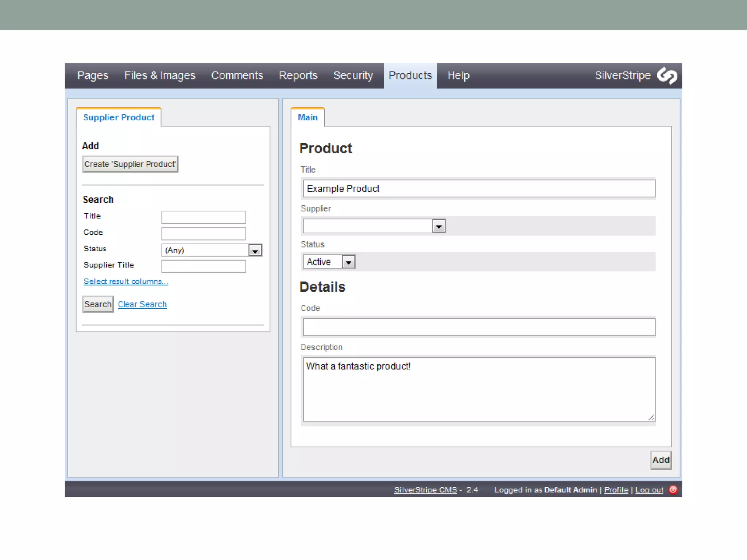Click the Clear Search link
Image resolution: width=747 pixels, height=560 pixels.
click(142, 304)
